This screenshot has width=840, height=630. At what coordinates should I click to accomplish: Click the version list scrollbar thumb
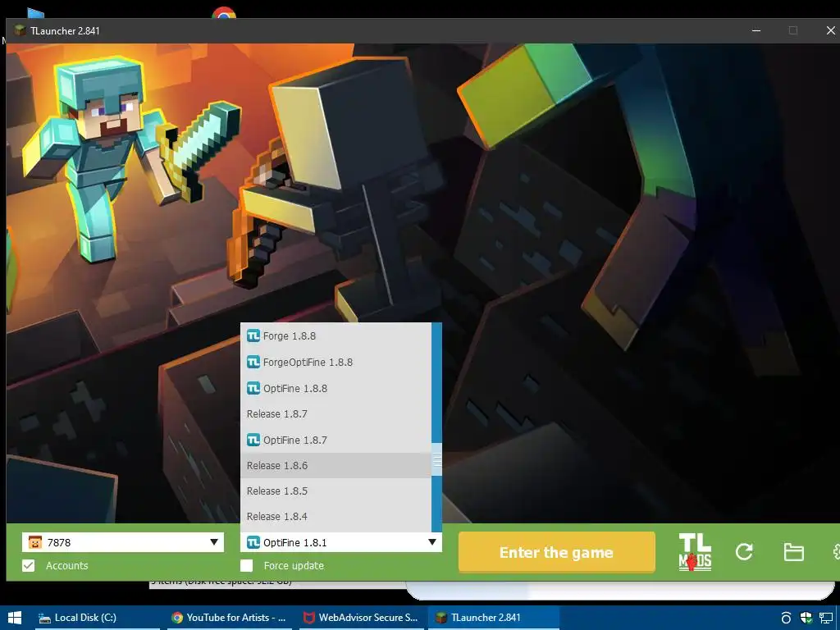pyautogui.click(x=437, y=459)
